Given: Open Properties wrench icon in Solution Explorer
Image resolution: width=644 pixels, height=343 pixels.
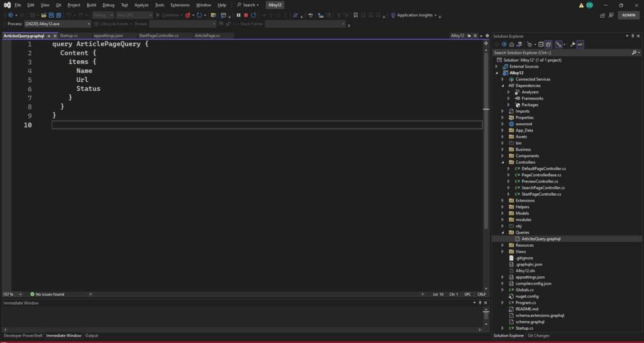Looking at the screenshot, I should click(572, 45).
